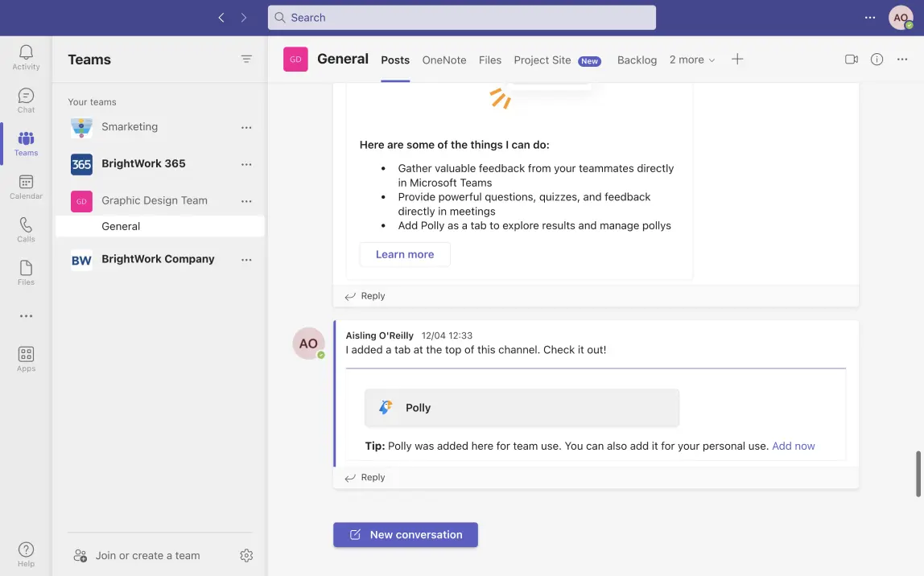Add a new tab with the plus icon

[737, 59]
